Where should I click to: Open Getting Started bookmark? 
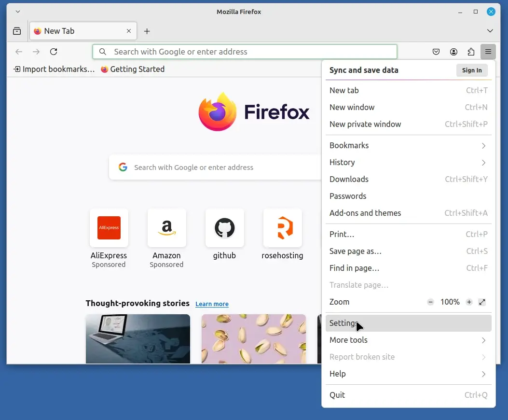[x=133, y=69]
